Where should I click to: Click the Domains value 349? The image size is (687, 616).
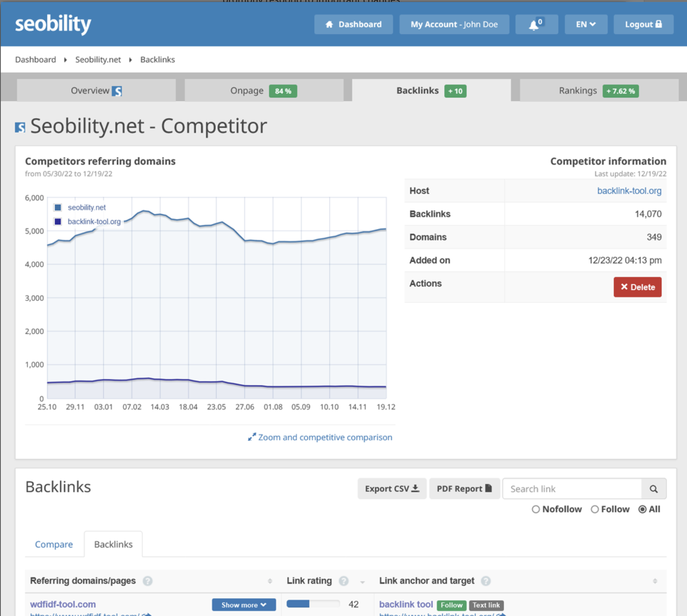click(654, 237)
